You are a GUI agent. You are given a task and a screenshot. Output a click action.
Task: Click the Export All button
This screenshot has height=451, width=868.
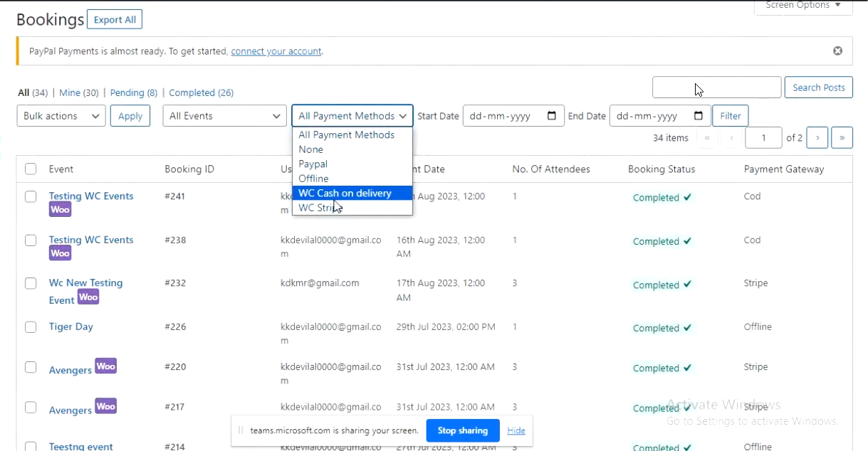(x=115, y=20)
